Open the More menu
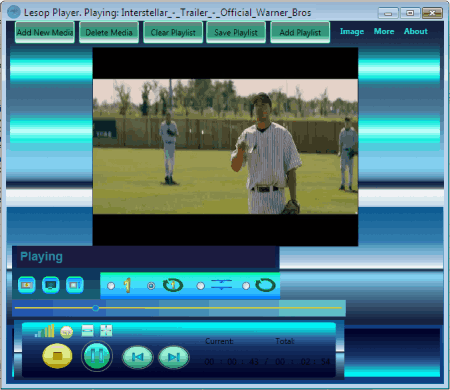 click(384, 31)
